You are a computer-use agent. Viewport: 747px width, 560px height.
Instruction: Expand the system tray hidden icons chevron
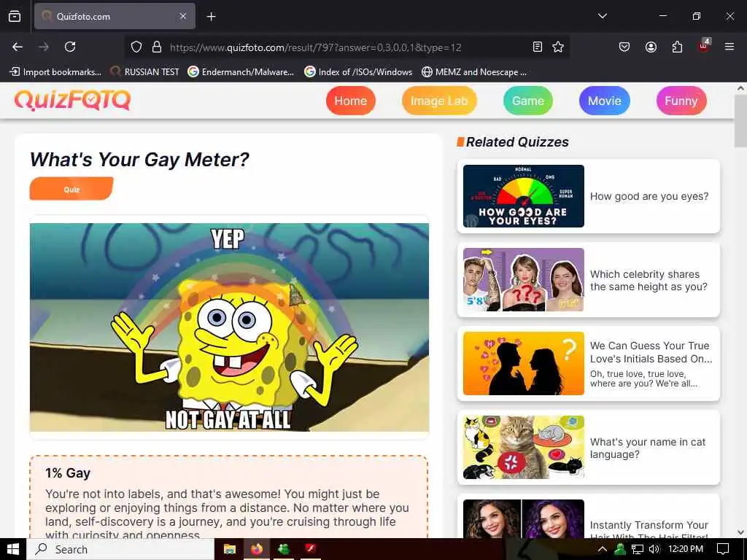602,549
